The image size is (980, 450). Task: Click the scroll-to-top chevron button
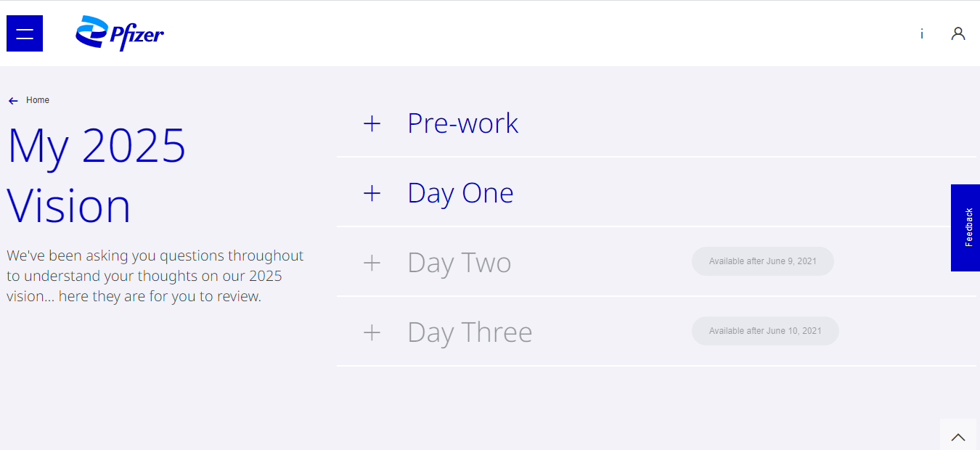(958, 436)
